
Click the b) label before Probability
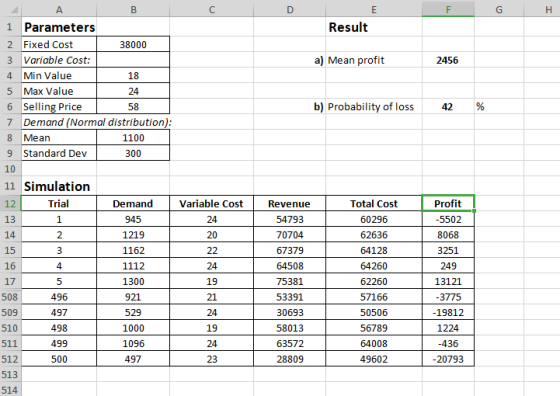point(319,106)
